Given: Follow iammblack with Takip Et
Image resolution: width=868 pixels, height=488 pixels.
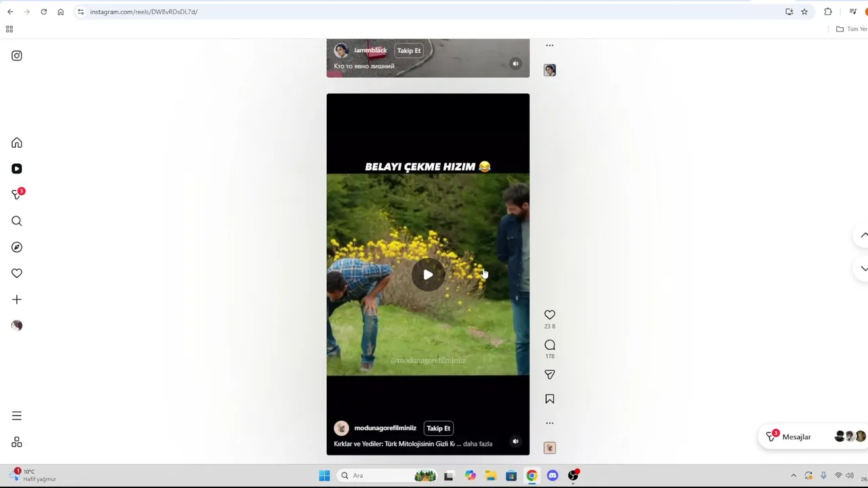Looking at the screenshot, I should [409, 51].
